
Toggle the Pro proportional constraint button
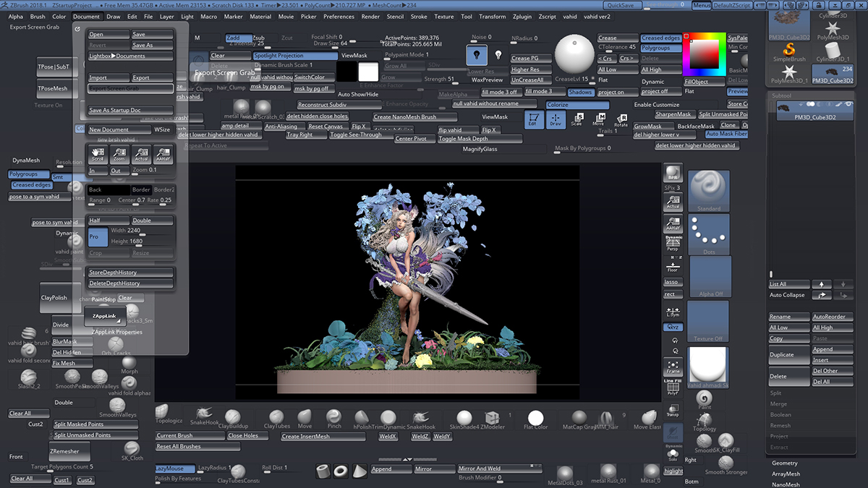pyautogui.click(x=98, y=236)
